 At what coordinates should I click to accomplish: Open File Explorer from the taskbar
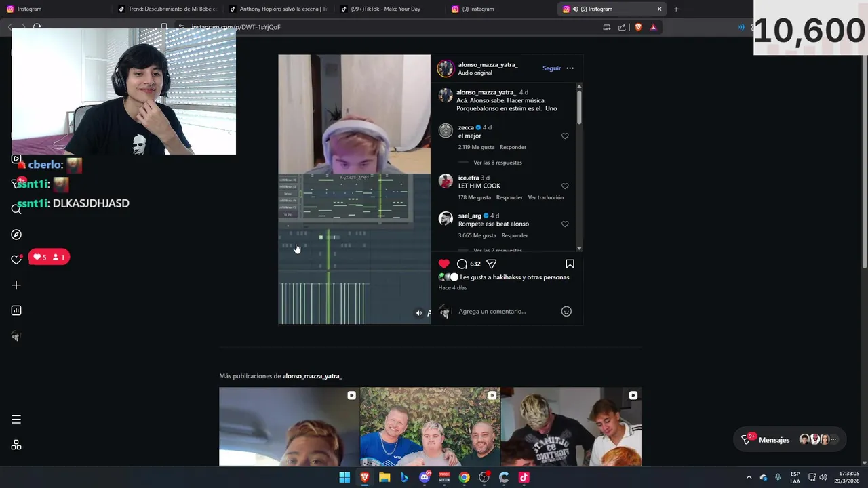384,477
